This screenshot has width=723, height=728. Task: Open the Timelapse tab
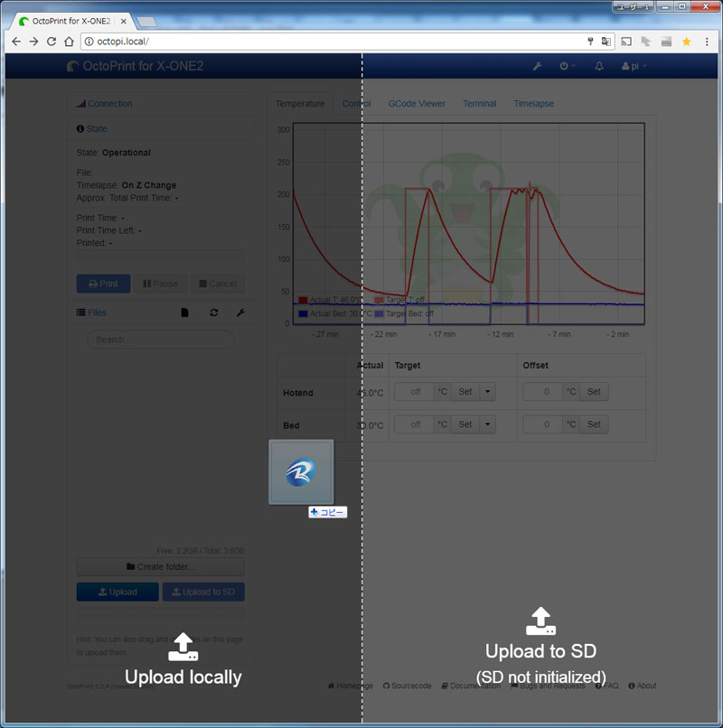tap(533, 104)
